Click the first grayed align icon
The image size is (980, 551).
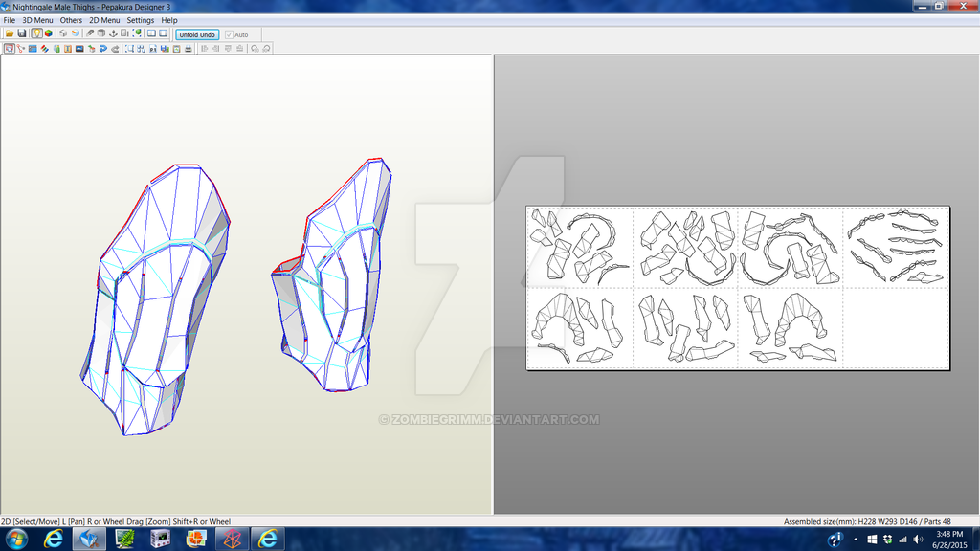(204, 49)
